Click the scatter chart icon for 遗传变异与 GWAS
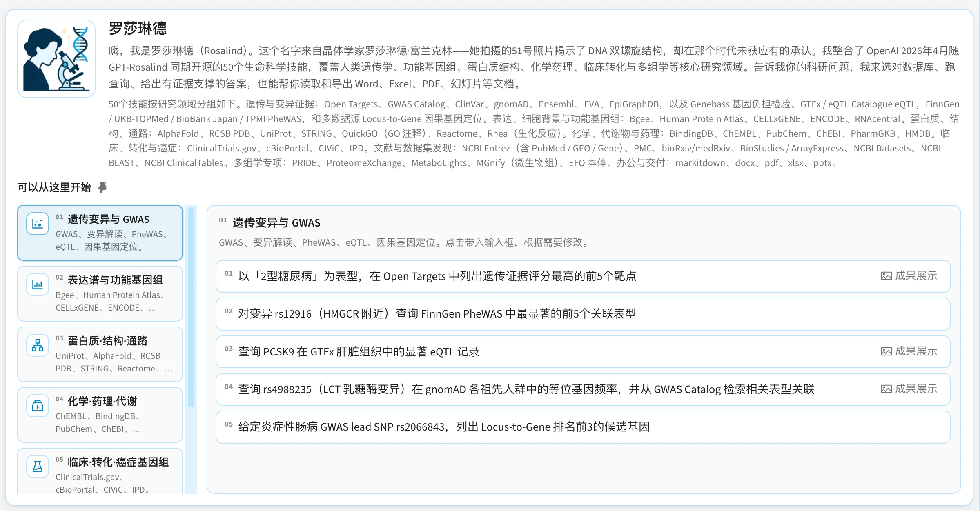Viewport: 980px width, 511px height. click(38, 224)
